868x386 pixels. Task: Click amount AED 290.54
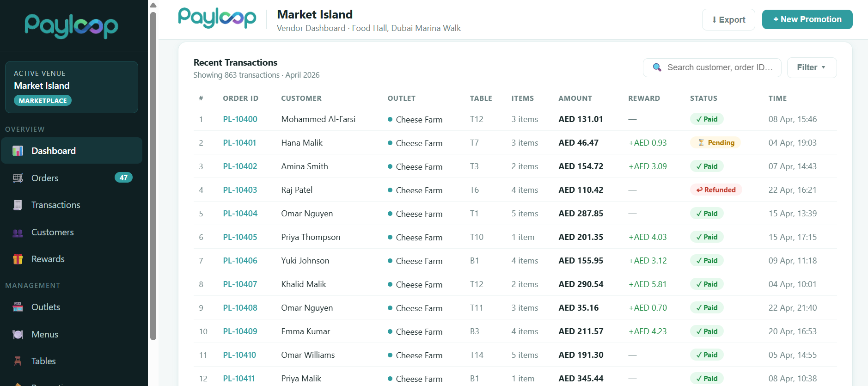581,284
